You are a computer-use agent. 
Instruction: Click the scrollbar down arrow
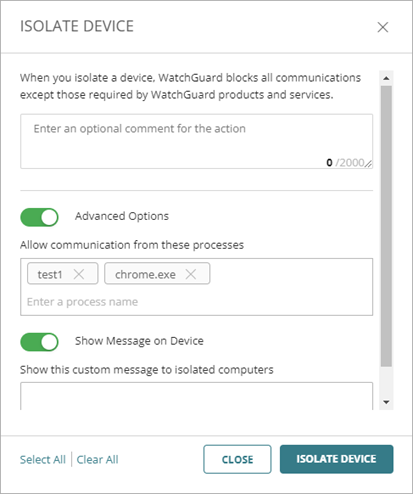[386, 402]
